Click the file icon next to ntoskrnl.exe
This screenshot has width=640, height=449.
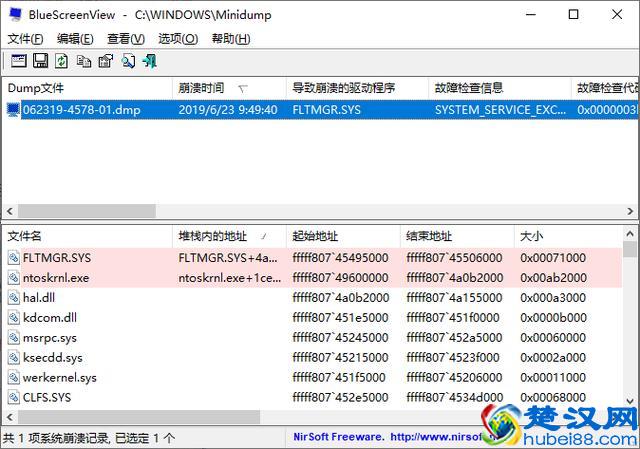point(13,278)
